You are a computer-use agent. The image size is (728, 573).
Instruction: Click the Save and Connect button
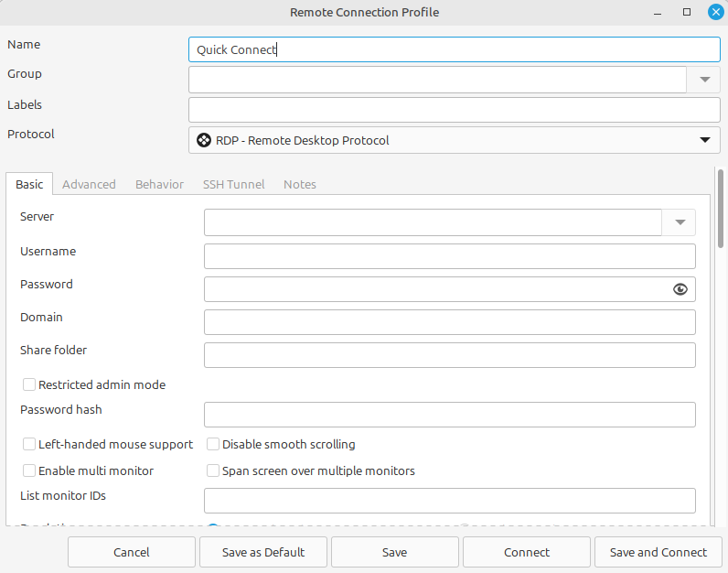[x=658, y=552]
